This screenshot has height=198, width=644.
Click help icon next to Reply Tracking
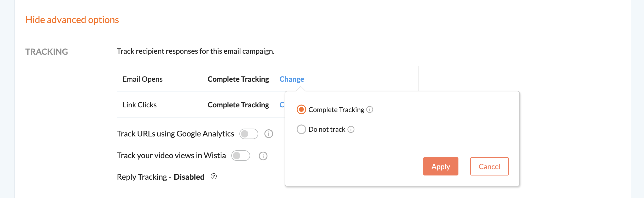(x=214, y=177)
